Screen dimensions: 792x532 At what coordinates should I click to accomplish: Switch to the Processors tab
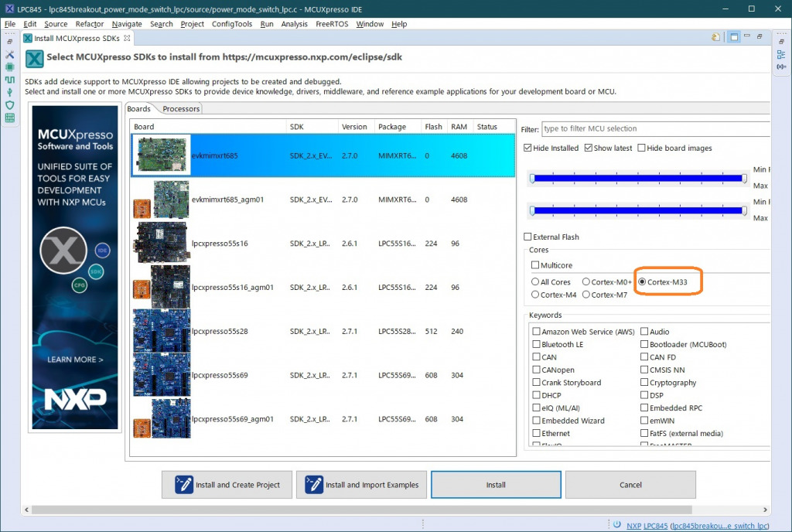(181, 109)
